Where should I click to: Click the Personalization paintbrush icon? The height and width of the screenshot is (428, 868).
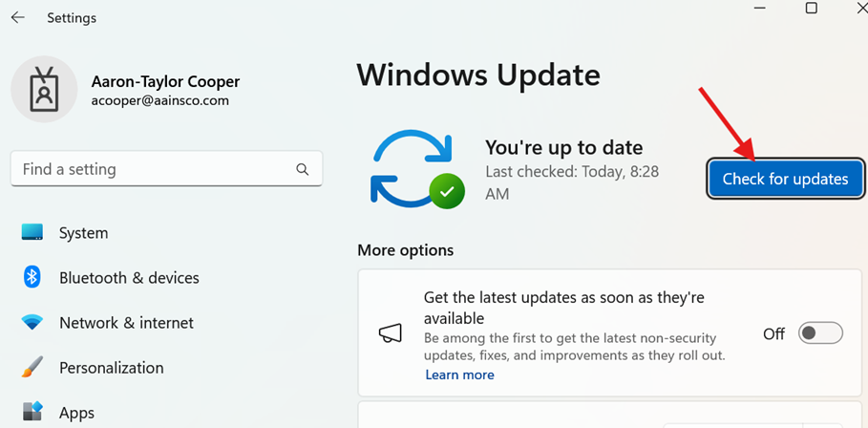tap(32, 368)
